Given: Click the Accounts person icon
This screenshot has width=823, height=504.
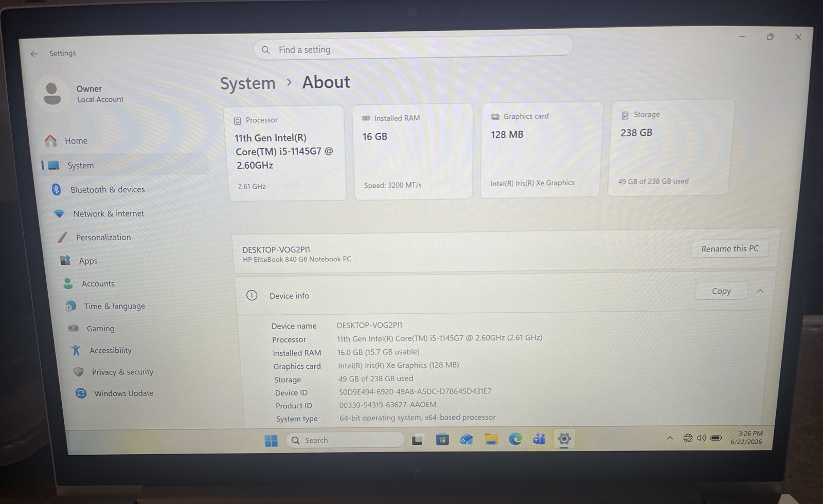Looking at the screenshot, I should (x=68, y=283).
